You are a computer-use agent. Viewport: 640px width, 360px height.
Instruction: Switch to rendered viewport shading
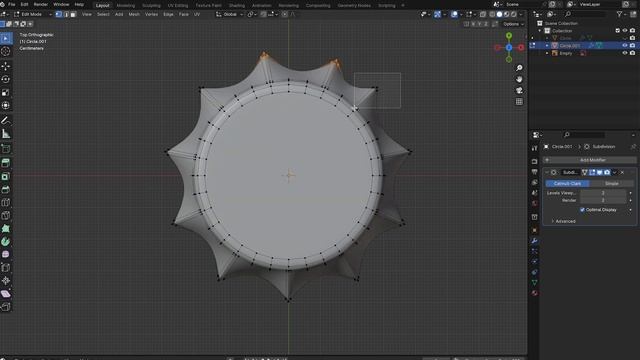pos(514,14)
